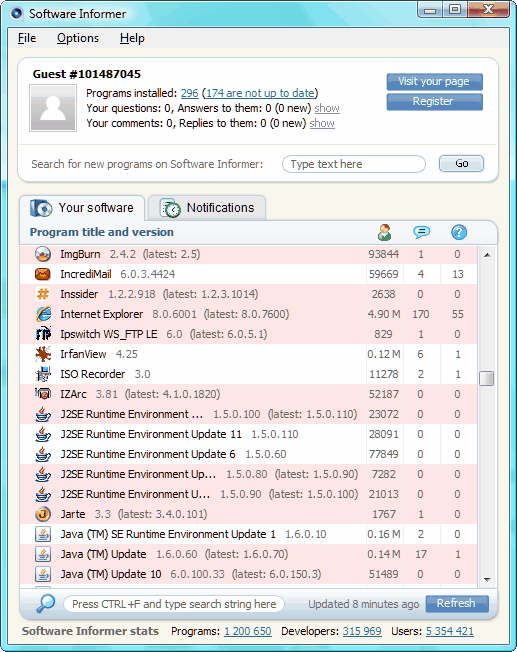Viewport: 517px width, 652px height.
Task: Click the Java cup icon for version 1.5.0.80
Action: pyautogui.click(x=43, y=474)
